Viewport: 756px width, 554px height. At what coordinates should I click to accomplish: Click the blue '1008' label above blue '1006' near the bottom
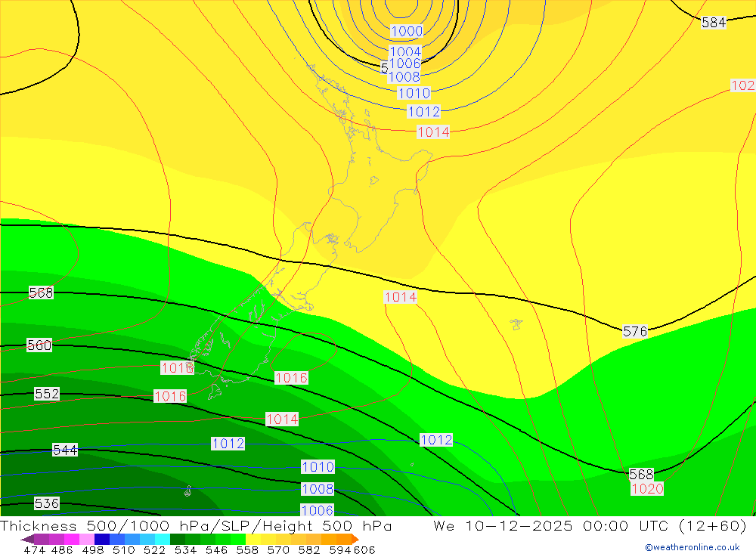318,489
